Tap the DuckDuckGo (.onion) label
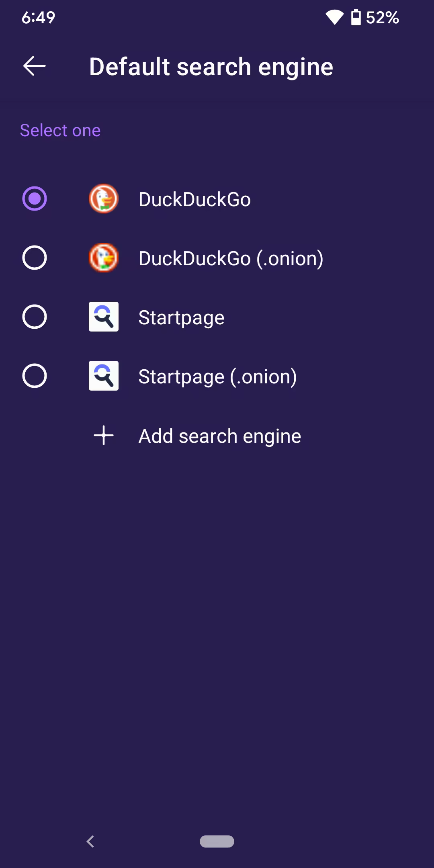Viewport: 434px width, 868px height. tap(231, 258)
